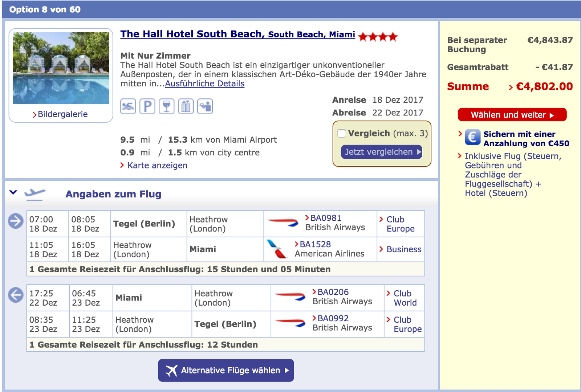Click the British Airways logo for BA0981
The height and width of the screenshot is (392, 581).
click(x=283, y=222)
